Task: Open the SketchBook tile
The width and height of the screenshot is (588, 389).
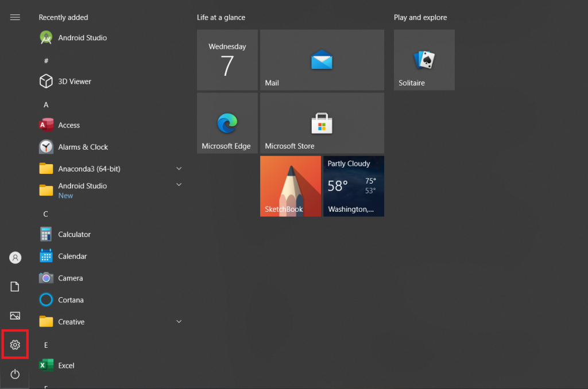Action: point(290,186)
